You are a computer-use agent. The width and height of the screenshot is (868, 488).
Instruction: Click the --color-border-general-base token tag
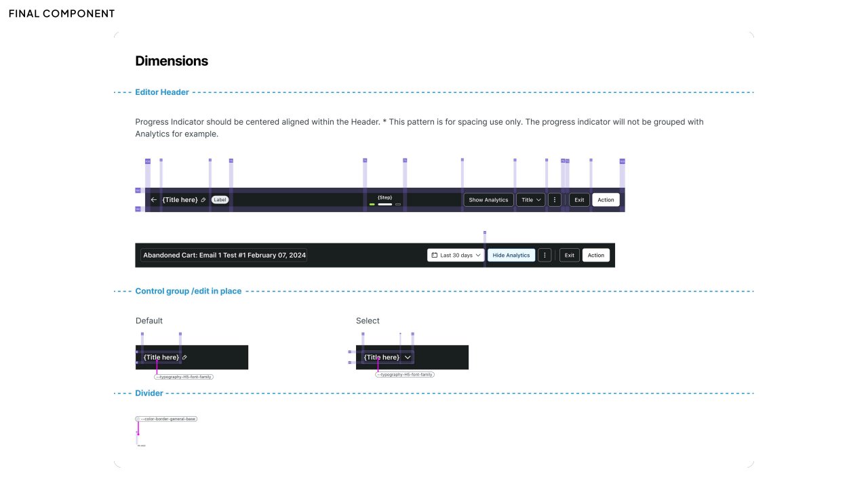click(167, 419)
